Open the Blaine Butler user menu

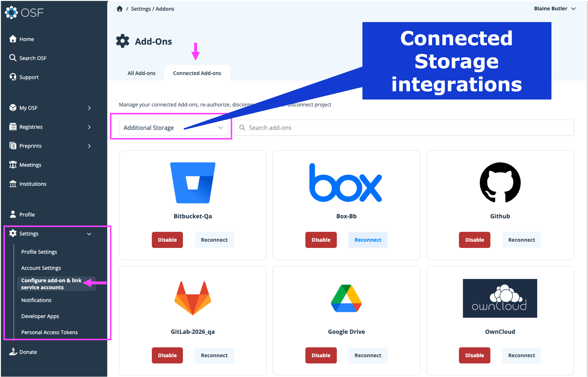click(x=555, y=9)
